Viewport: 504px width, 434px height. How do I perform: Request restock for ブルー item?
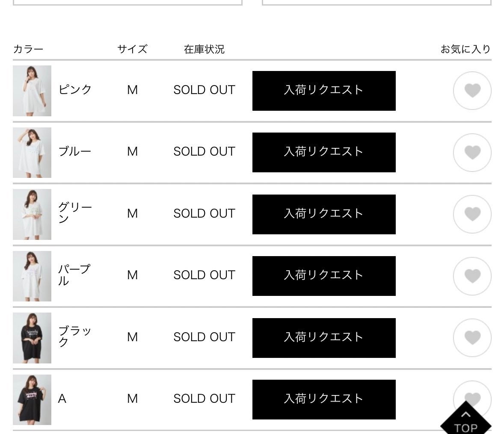tap(324, 152)
